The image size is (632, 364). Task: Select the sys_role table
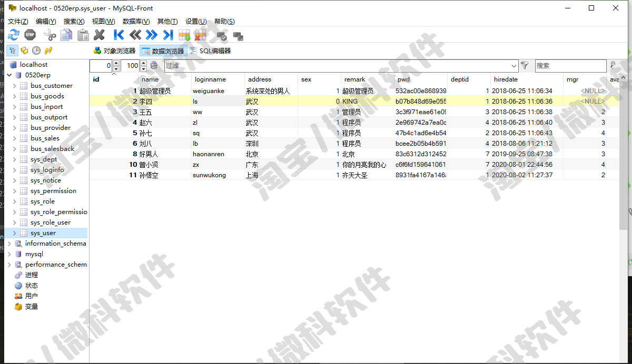pyautogui.click(x=43, y=201)
